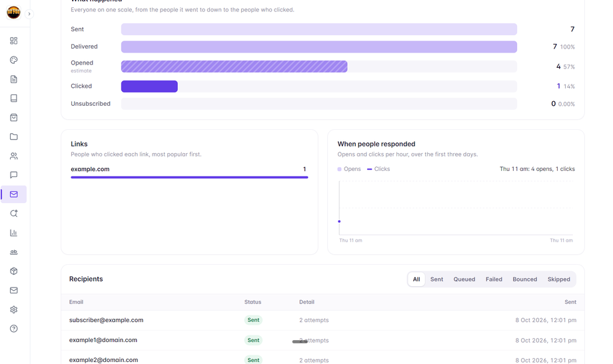Open the folder icon in sidebar

(x=14, y=136)
